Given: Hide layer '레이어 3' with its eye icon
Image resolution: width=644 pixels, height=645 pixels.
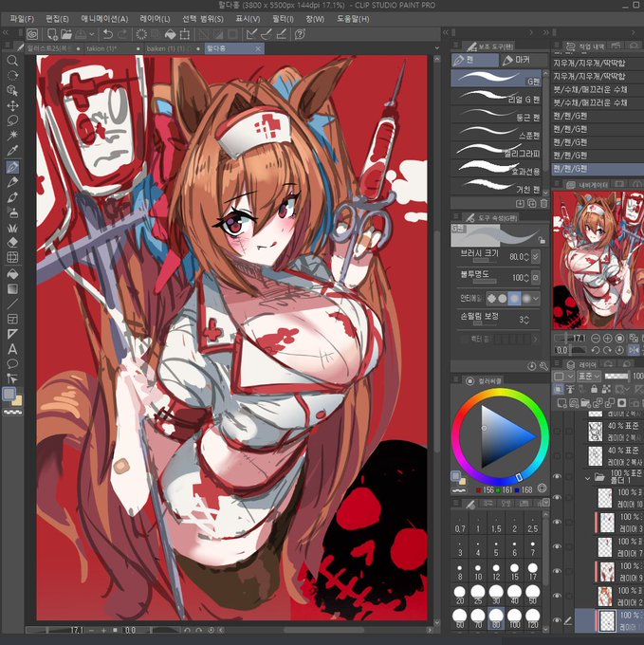Looking at the screenshot, I should click(558, 522).
